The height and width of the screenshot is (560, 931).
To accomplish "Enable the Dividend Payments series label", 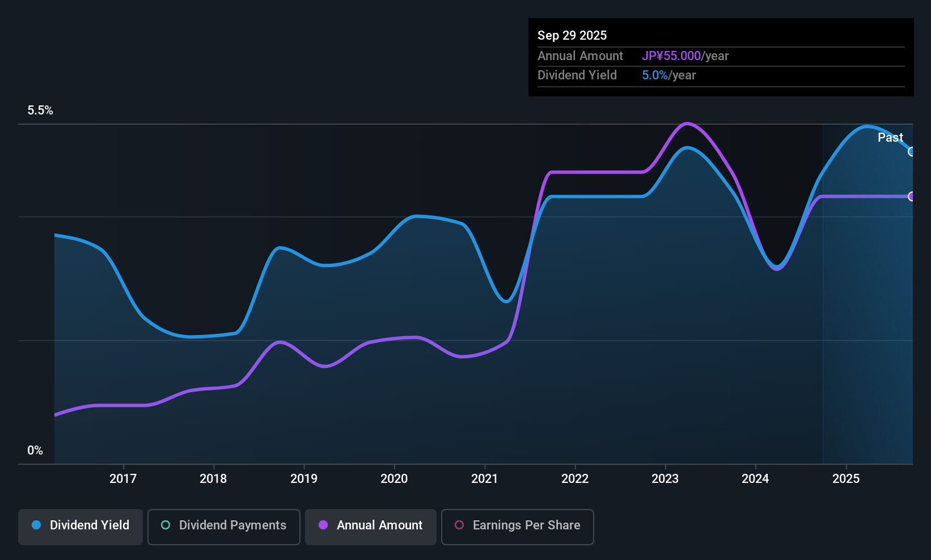I will coord(232,525).
